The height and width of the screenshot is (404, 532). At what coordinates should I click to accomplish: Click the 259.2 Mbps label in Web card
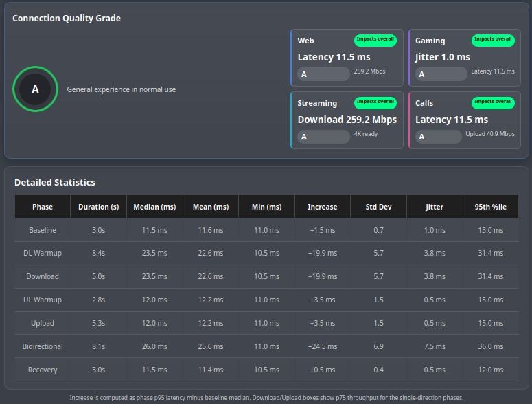point(369,71)
